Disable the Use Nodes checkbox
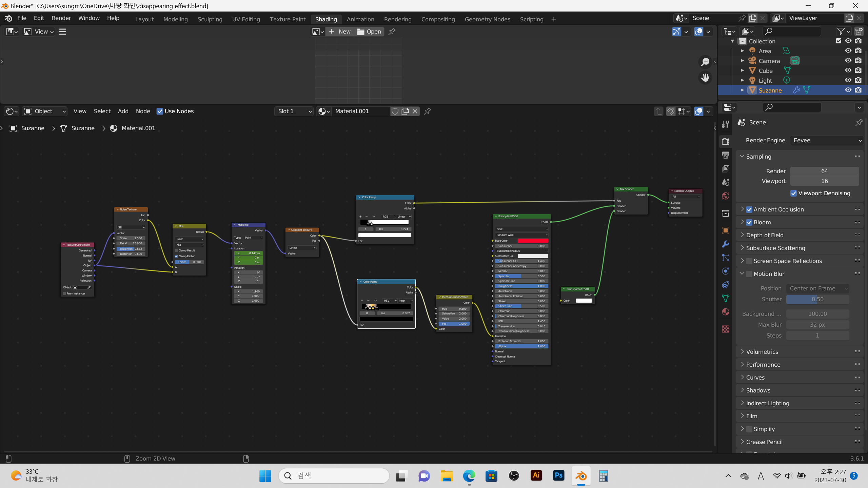The height and width of the screenshot is (488, 868). point(160,111)
